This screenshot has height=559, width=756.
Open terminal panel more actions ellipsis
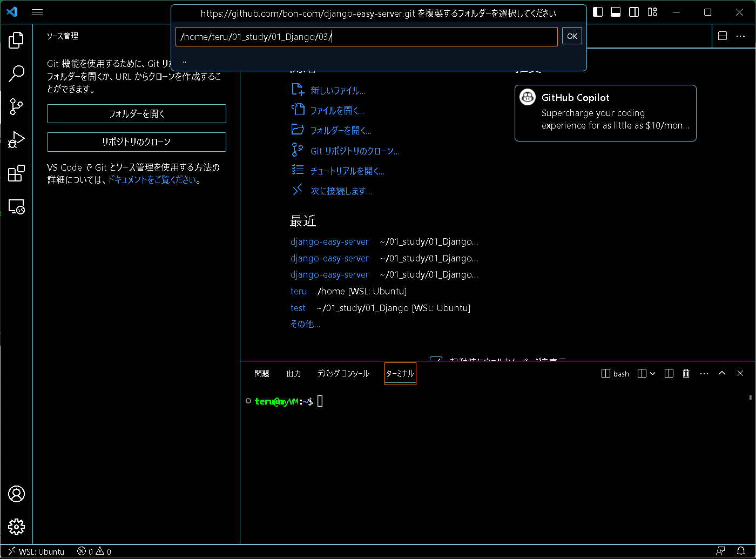pos(704,373)
